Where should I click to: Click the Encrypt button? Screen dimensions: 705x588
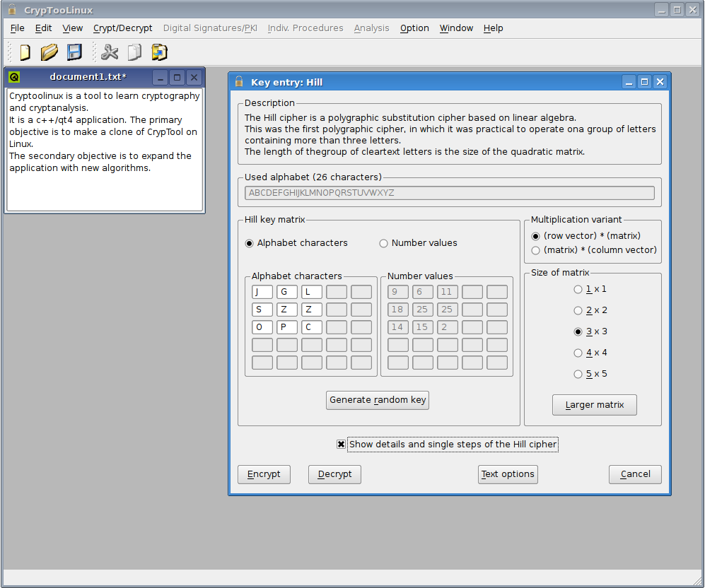tap(264, 474)
